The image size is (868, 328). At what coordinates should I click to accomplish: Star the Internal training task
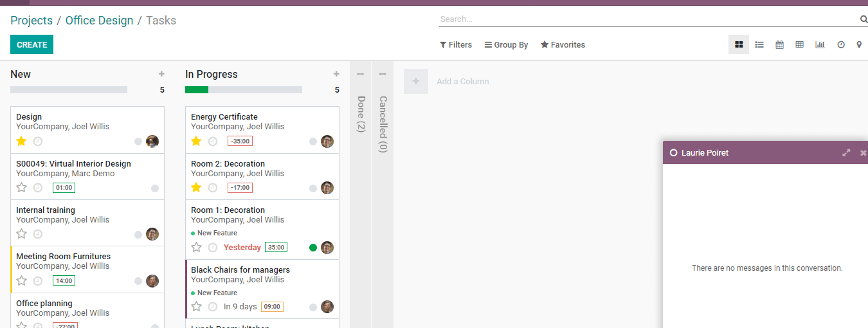pos(21,233)
